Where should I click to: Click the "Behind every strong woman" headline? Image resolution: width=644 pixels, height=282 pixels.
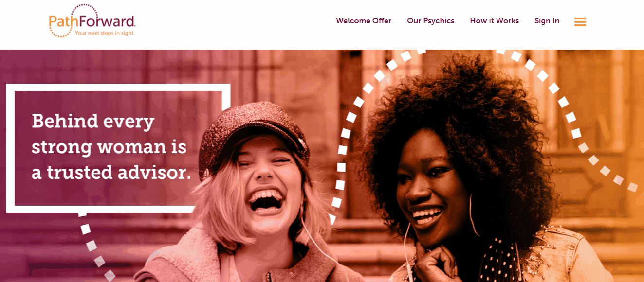111,146
